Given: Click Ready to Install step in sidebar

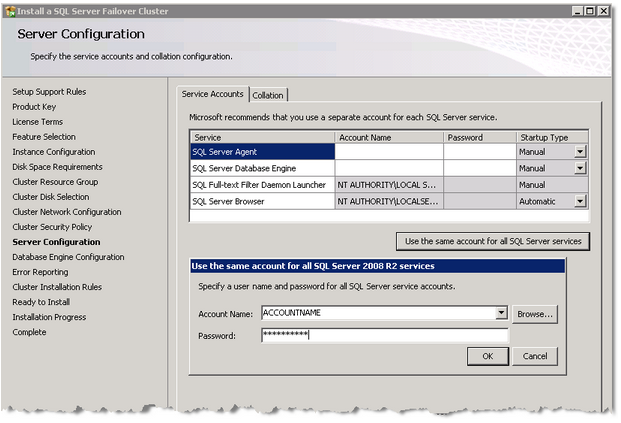Looking at the screenshot, I should pos(41,302).
